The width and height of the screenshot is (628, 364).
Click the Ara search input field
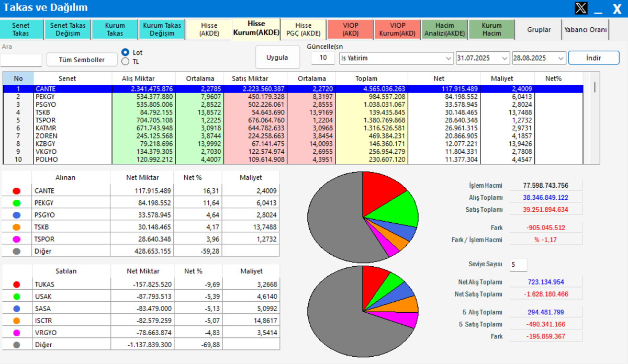tap(21, 60)
